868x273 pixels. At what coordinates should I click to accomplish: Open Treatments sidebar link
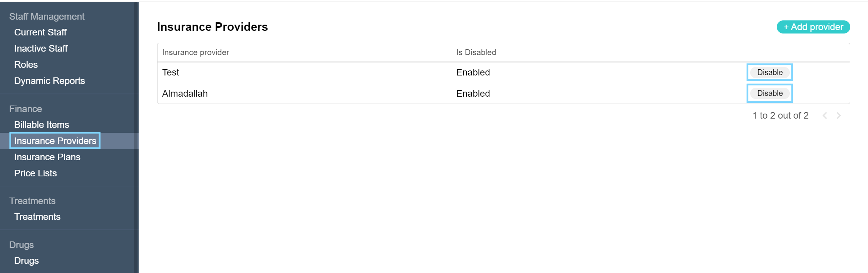(x=37, y=217)
